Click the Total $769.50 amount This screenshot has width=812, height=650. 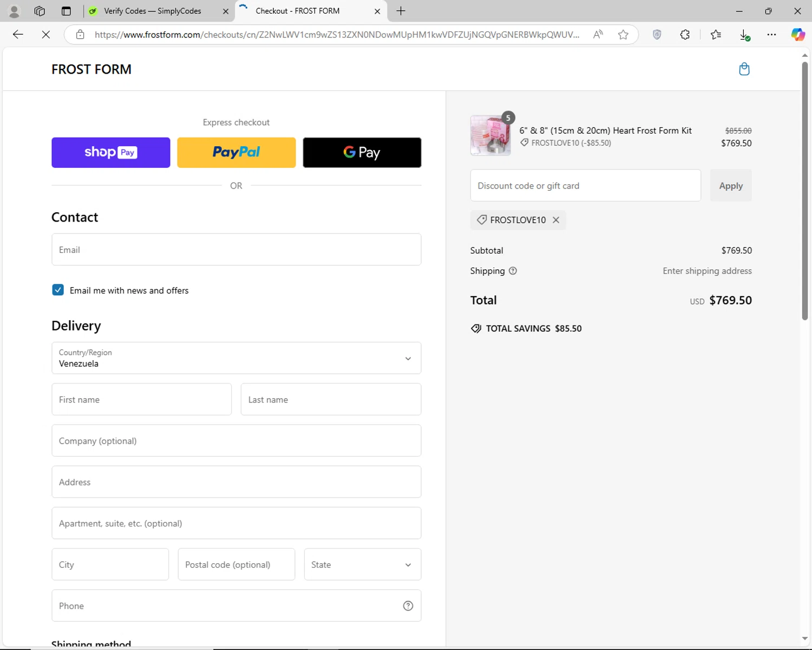click(x=730, y=301)
